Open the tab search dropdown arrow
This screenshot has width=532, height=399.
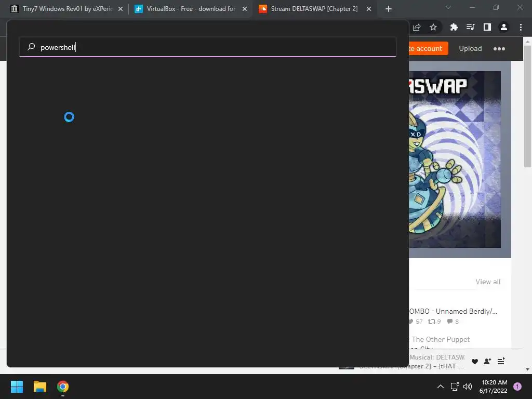point(448,7)
